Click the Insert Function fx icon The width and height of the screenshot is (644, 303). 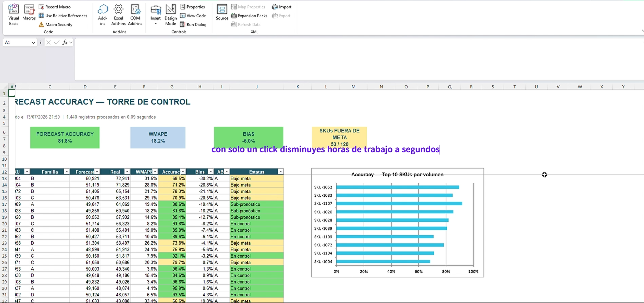65,42
